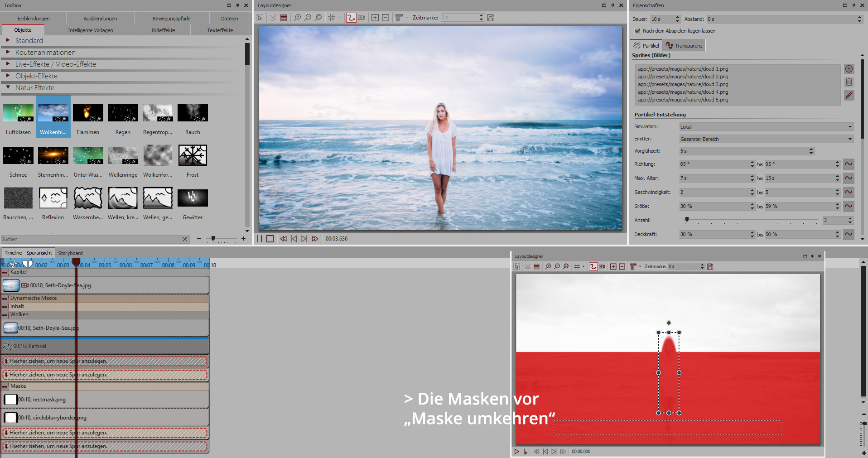Click the save icon next to Zeitmarke
The height and width of the screenshot is (458, 868).
[x=491, y=18]
